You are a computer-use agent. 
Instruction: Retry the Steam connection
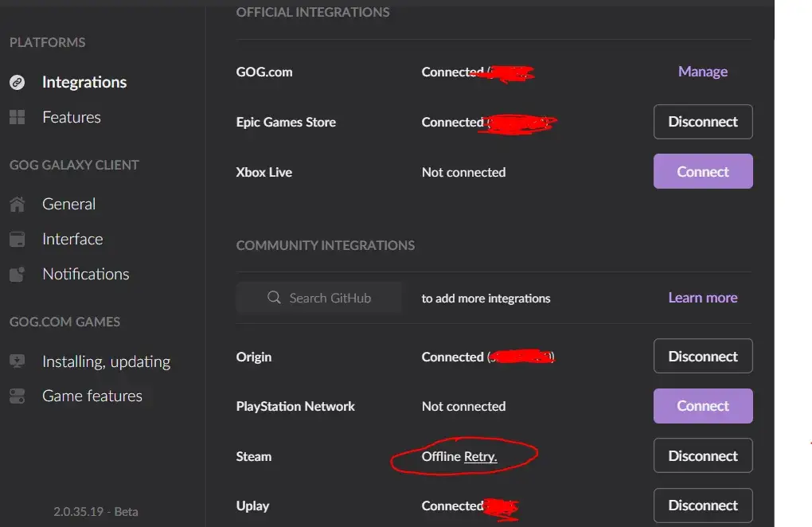pos(481,456)
